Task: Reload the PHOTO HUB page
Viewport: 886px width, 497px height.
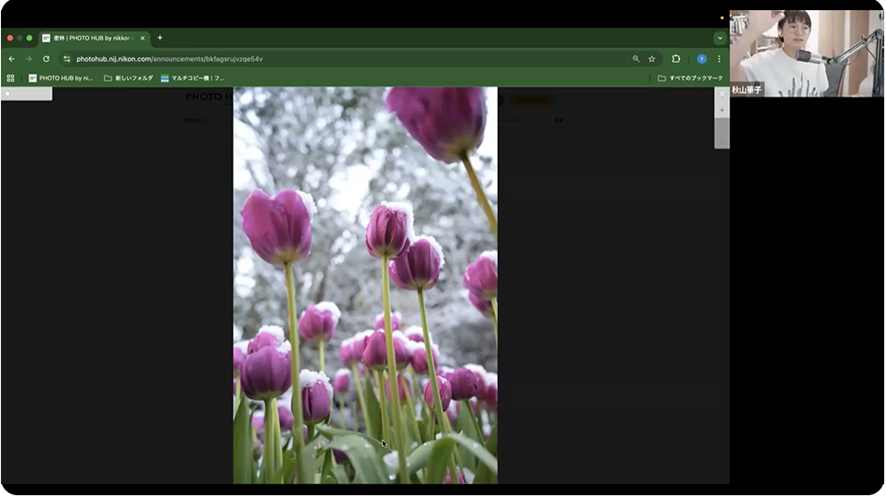Action: click(x=46, y=59)
